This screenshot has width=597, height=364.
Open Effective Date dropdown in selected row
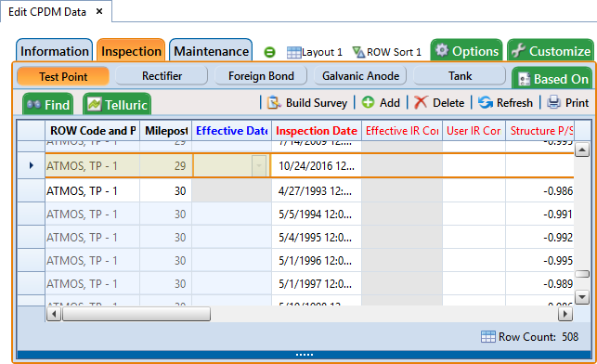(x=259, y=165)
